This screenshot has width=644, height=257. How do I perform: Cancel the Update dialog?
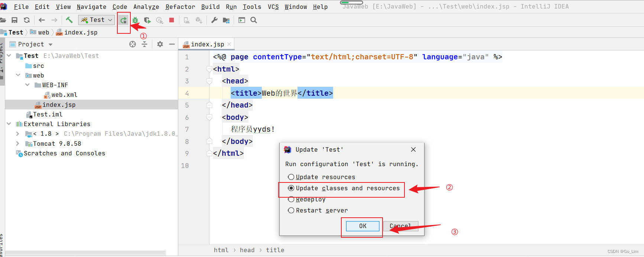(400, 226)
